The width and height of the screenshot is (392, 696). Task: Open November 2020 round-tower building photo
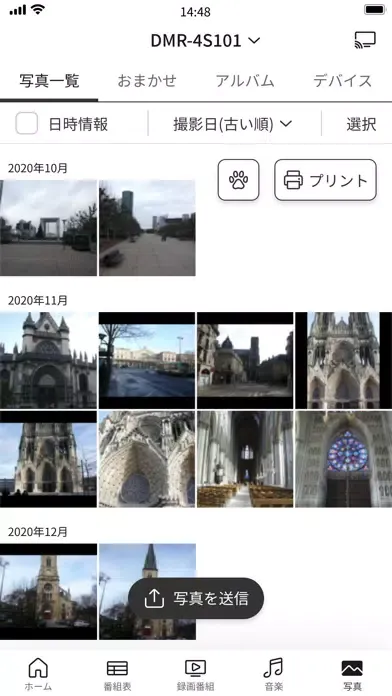click(x=245, y=360)
